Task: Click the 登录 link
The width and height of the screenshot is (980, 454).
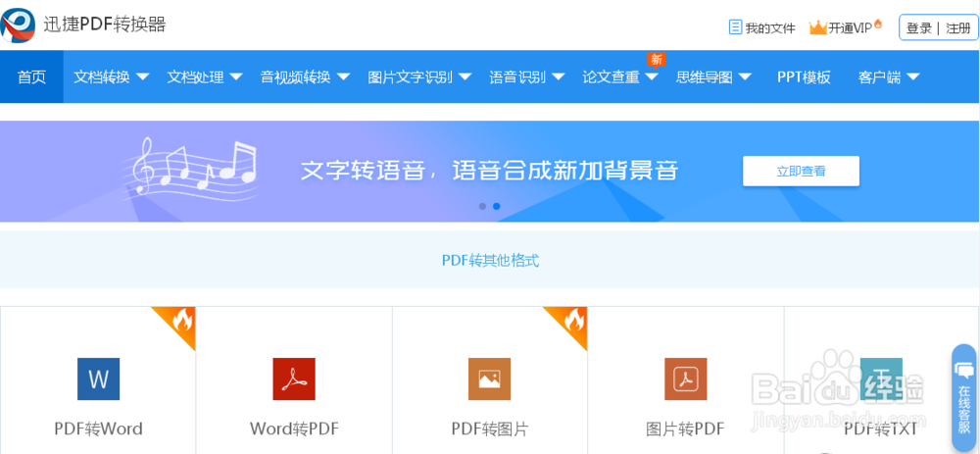Action: coord(919,28)
